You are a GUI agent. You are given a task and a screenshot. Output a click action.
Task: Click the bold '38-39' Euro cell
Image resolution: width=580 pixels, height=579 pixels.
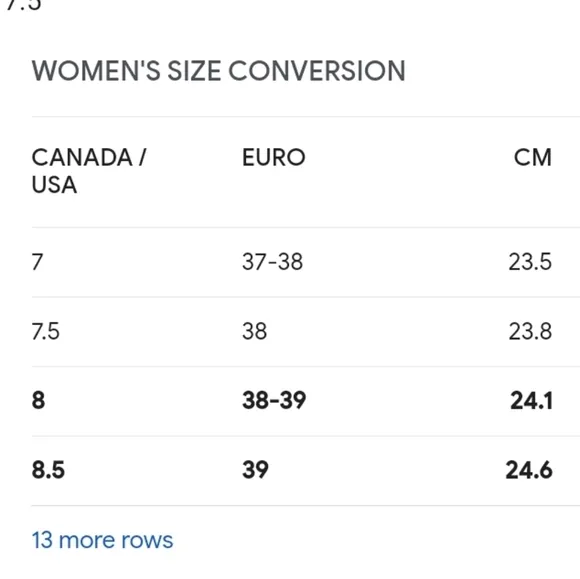274,400
